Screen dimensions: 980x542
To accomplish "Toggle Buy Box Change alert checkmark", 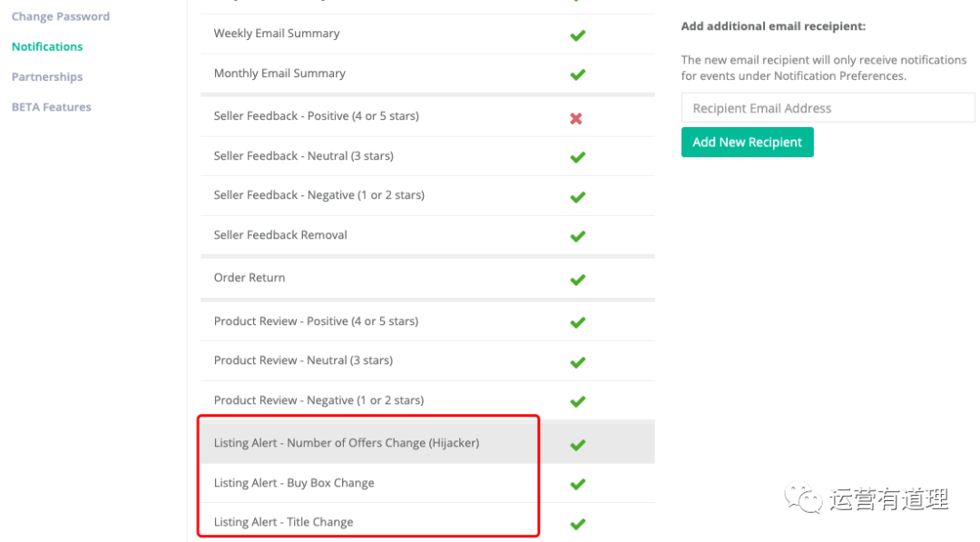I will click(577, 484).
